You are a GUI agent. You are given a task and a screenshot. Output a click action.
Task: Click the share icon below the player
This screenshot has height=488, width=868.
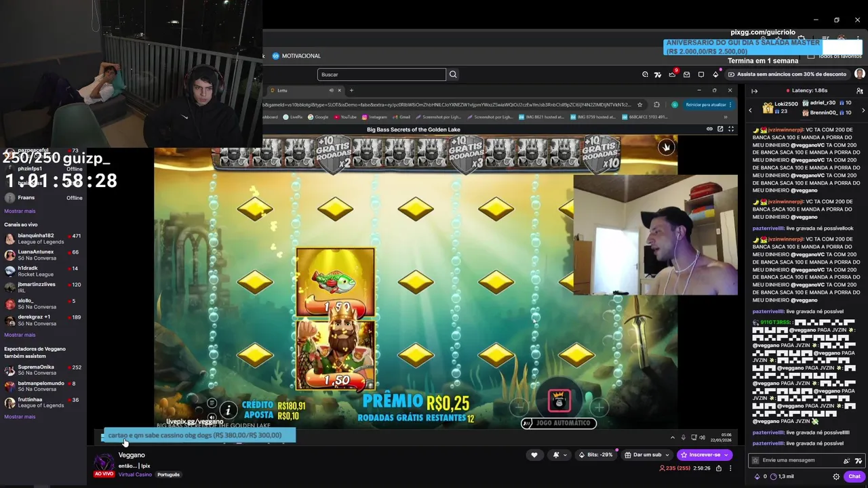click(717, 468)
